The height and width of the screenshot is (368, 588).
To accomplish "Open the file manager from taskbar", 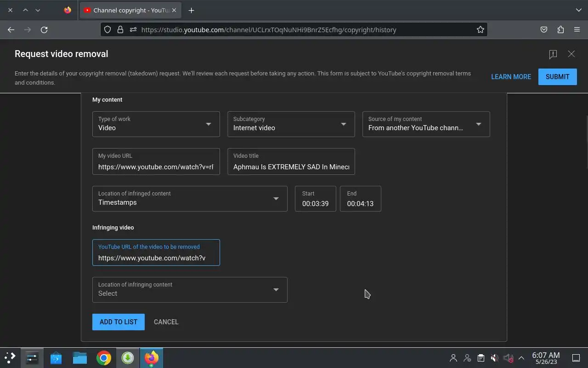I will 80,357.
